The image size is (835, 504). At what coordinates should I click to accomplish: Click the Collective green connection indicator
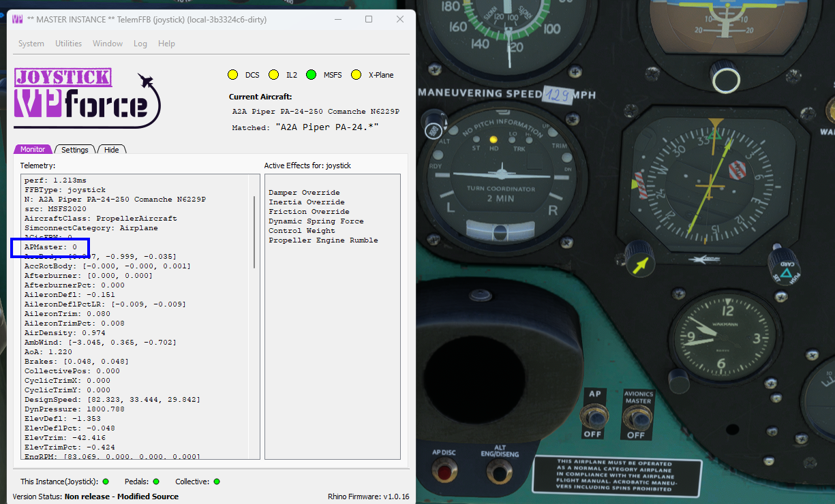pos(217,482)
